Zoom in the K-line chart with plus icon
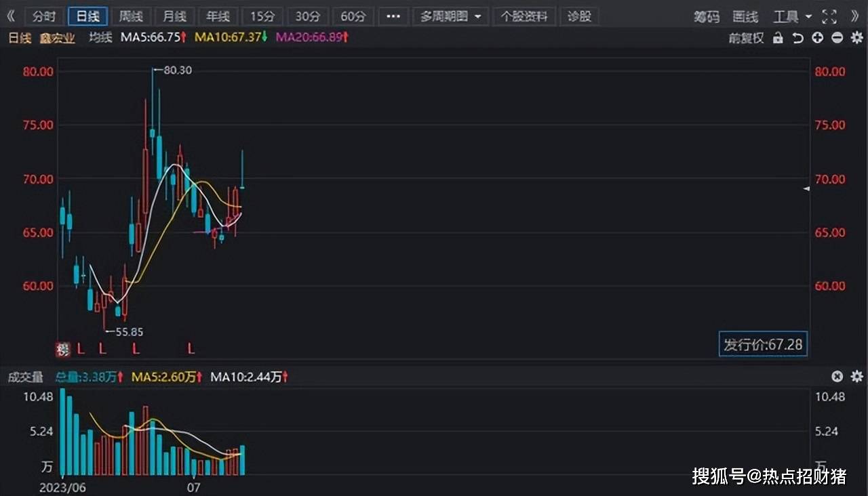The height and width of the screenshot is (496, 868). click(818, 38)
